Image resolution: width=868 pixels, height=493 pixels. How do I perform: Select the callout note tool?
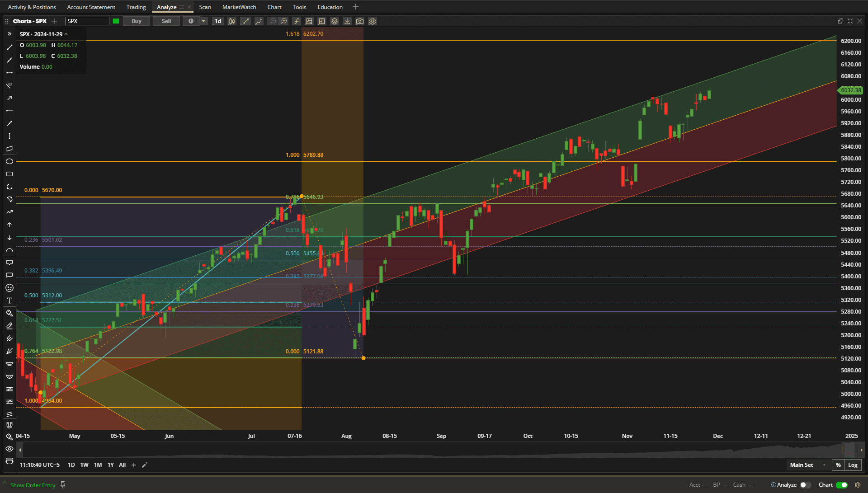(x=9, y=263)
